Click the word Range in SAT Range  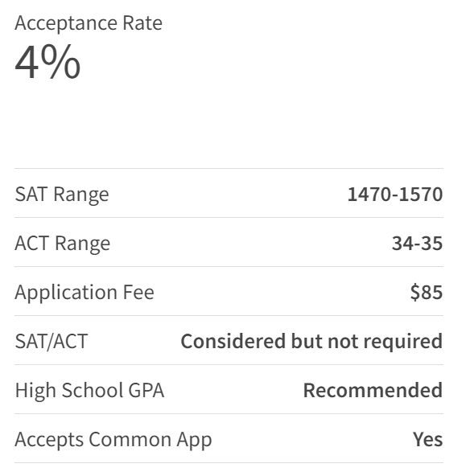(x=81, y=195)
